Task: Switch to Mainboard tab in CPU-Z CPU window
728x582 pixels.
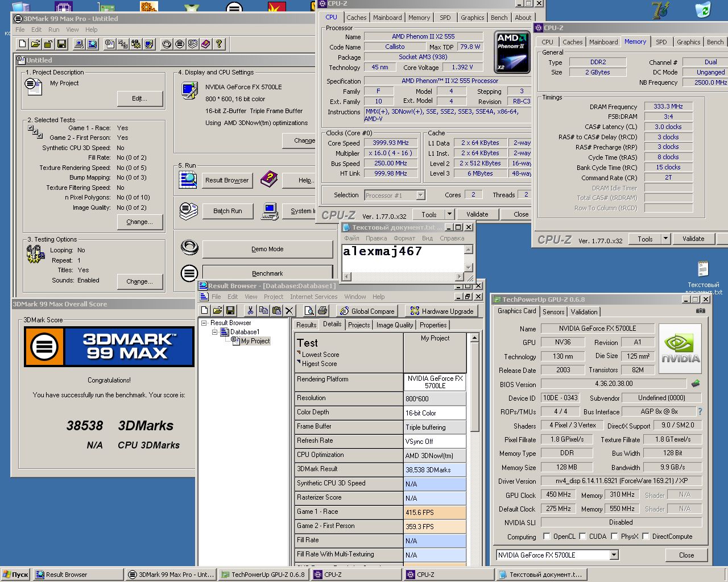Action: pyautogui.click(x=387, y=18)
